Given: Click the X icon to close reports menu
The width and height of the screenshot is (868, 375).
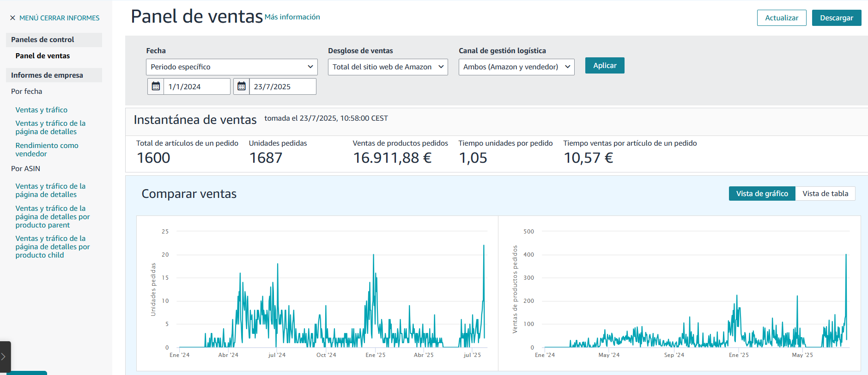Looking at the screenshot, I should tap(12, 18).
